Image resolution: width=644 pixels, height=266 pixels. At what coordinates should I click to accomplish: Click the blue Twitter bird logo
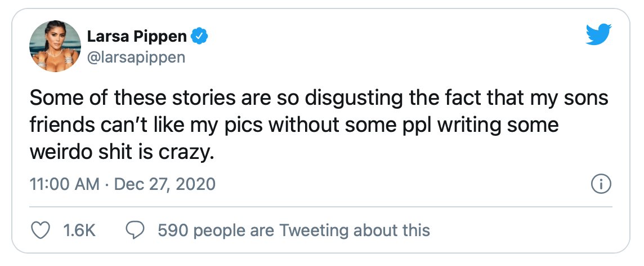click(x=598, y=34)
